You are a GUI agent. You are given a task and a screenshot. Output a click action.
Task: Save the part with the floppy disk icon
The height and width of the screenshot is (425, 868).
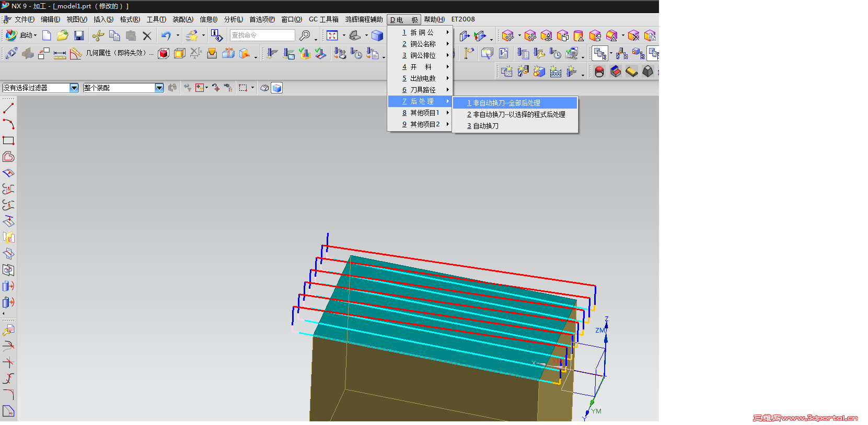coord(79,36)
